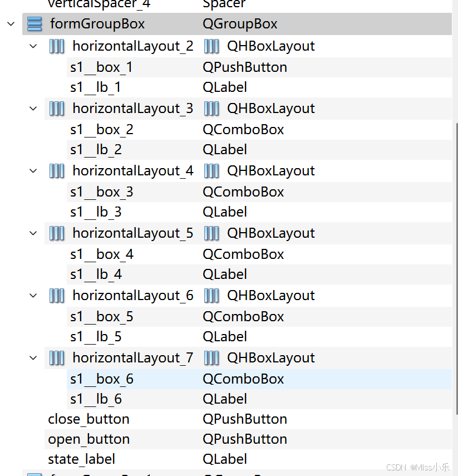Select the s1__box_6 combo box row
The height and width of the screenshot is (476, 458).
102,379
